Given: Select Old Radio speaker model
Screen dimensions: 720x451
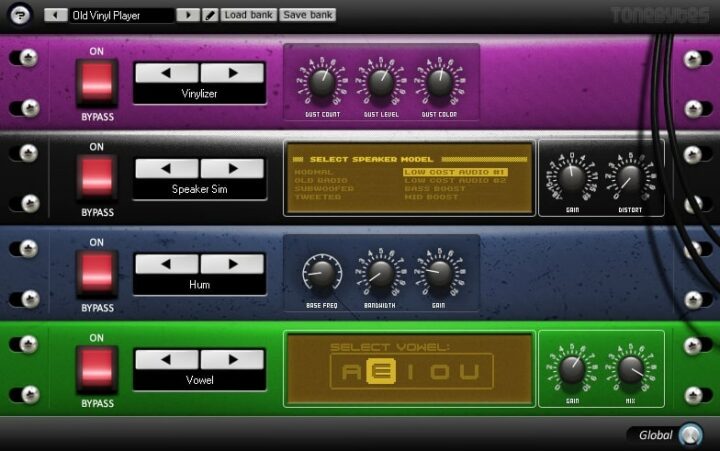Looking at the screenshot, I should [319, 179].
